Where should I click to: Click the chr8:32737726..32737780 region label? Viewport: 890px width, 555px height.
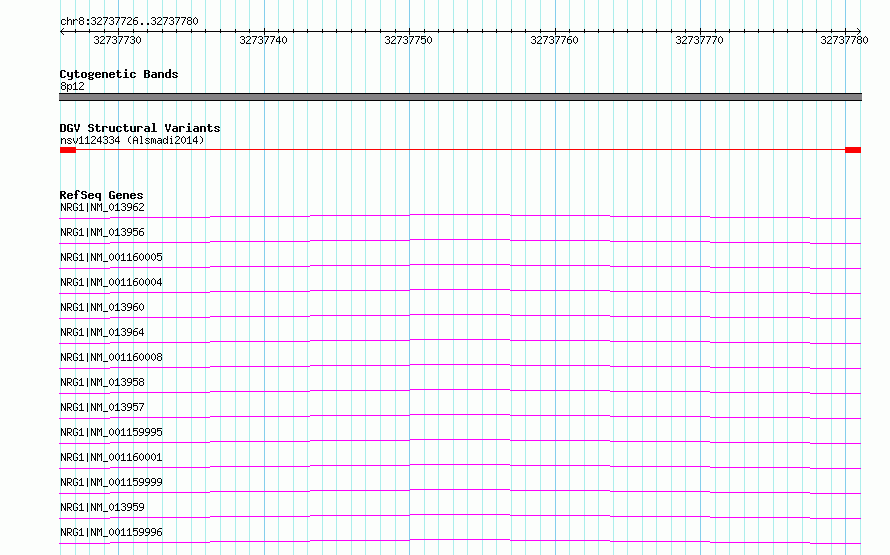[x=129, y=21]
